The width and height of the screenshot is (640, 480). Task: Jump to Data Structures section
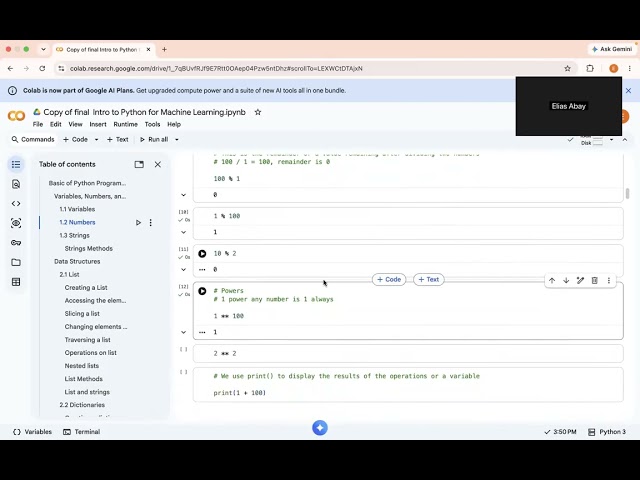pyautogui.click(x=77, y=262)
